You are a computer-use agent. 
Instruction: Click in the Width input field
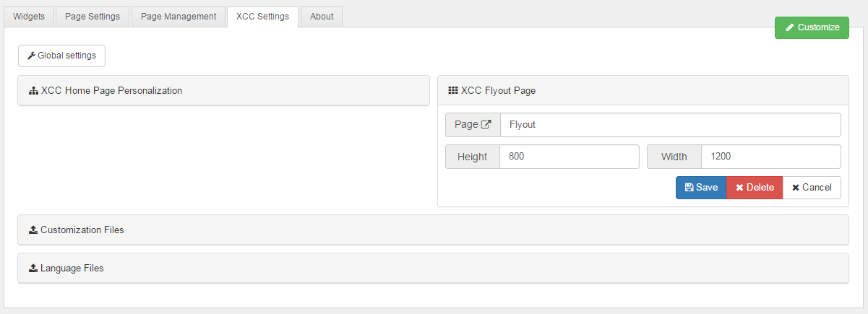click(x=770, y=157)
